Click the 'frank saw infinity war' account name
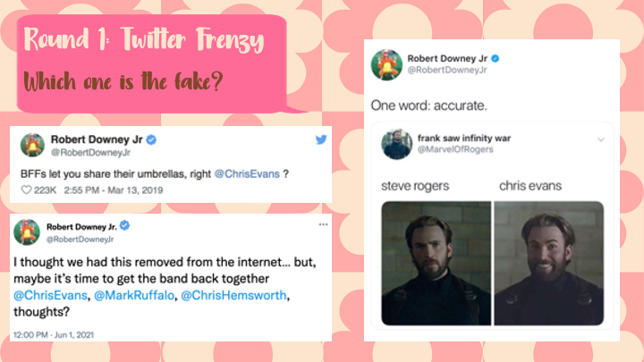Viewport: 644px width, 362px height. pyautogui.click(x=464, y=139)
